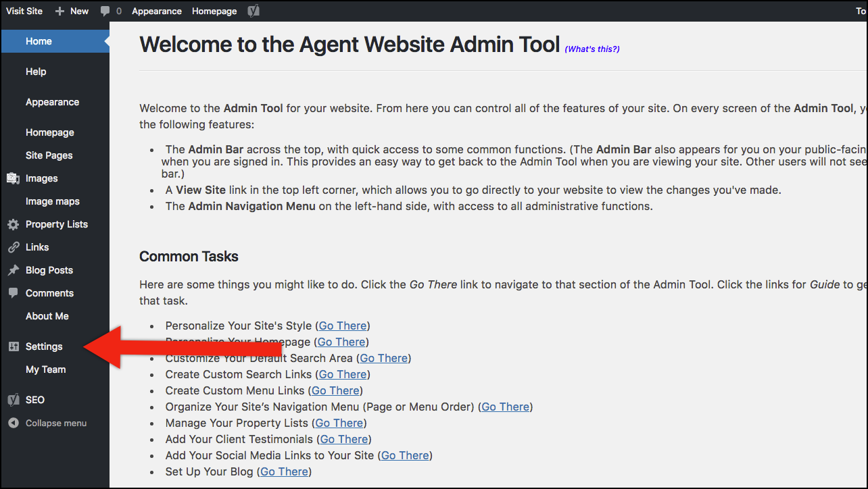Click the Yoast SEO icon in the sidebar
Screen dimensions: 868x489
[12, 399]
